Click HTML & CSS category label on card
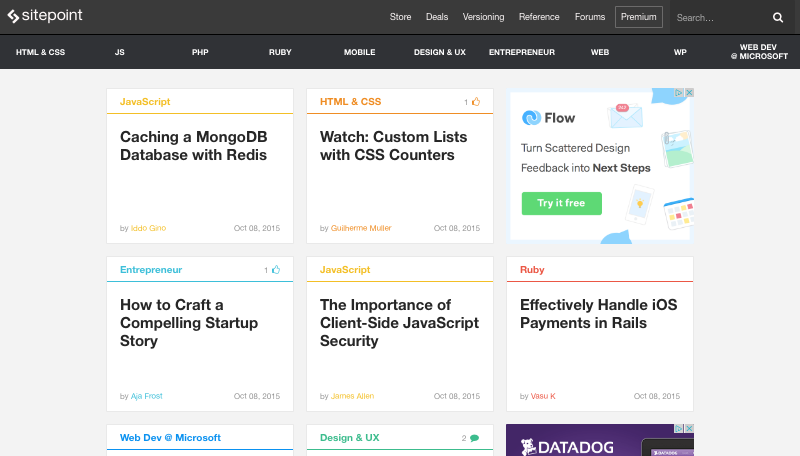 [x=351, y=102]
